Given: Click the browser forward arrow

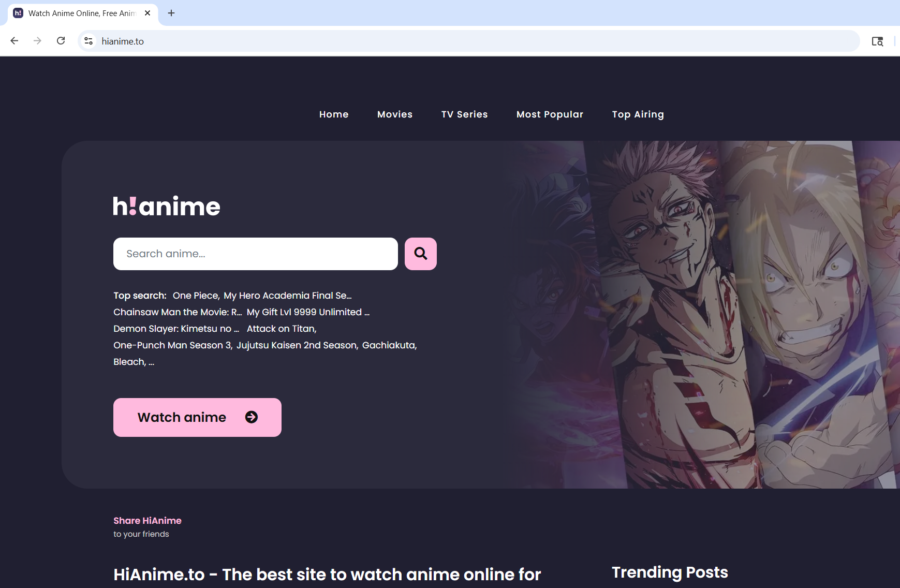Looking at the screenshot, I should (37, 41).
